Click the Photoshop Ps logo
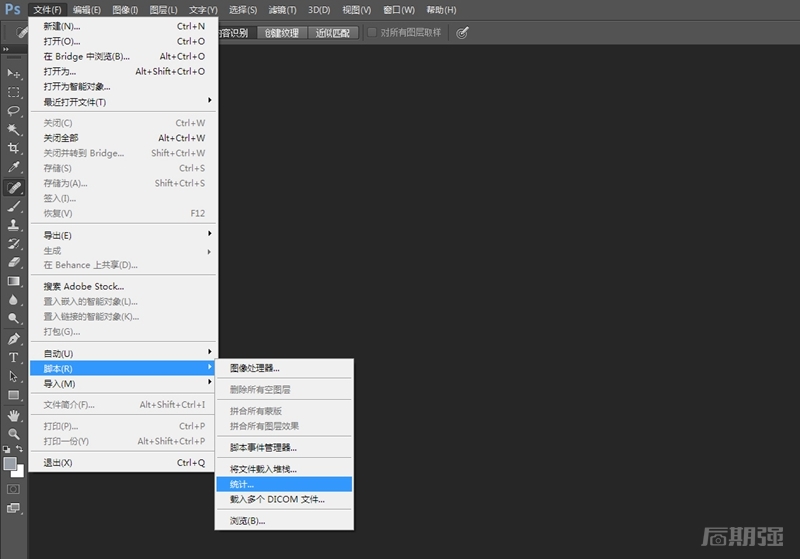800x559 pixels. pyautogui.click(x=13, y=9)
